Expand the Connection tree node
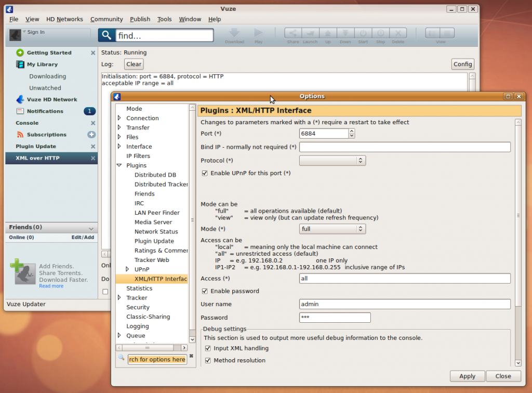 119,118
